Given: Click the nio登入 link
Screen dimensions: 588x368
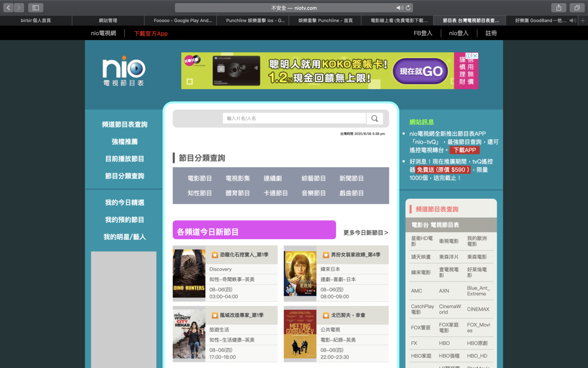Looking at the screenshot, I should click(x=459, y=33).
